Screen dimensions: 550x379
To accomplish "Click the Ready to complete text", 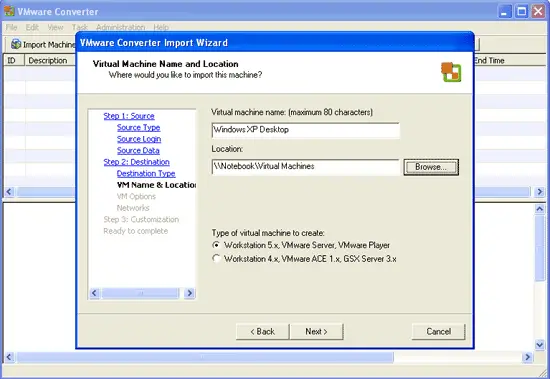I will (x=135, y=231).
